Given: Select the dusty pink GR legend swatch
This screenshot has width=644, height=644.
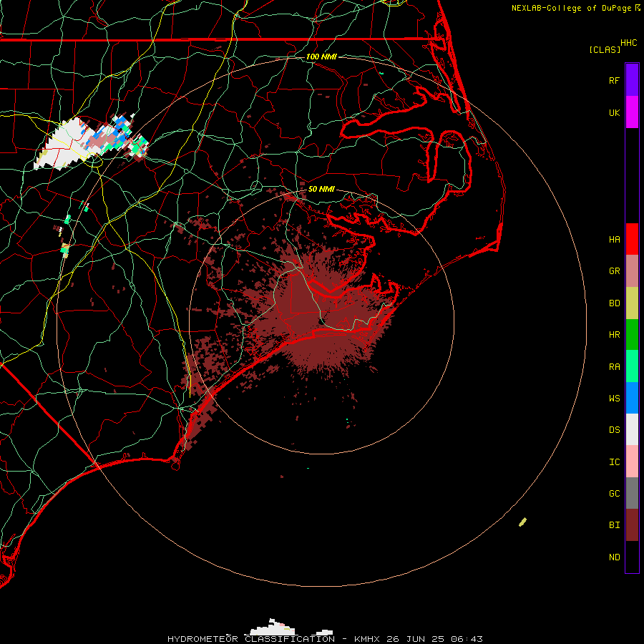Looking at the screenshot, I should [632, 271].
